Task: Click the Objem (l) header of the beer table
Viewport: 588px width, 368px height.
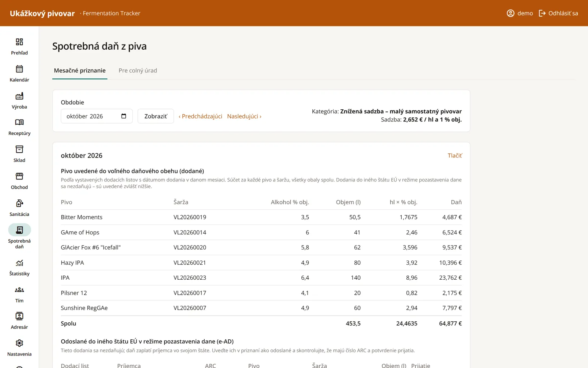Action: pos(348,202)
